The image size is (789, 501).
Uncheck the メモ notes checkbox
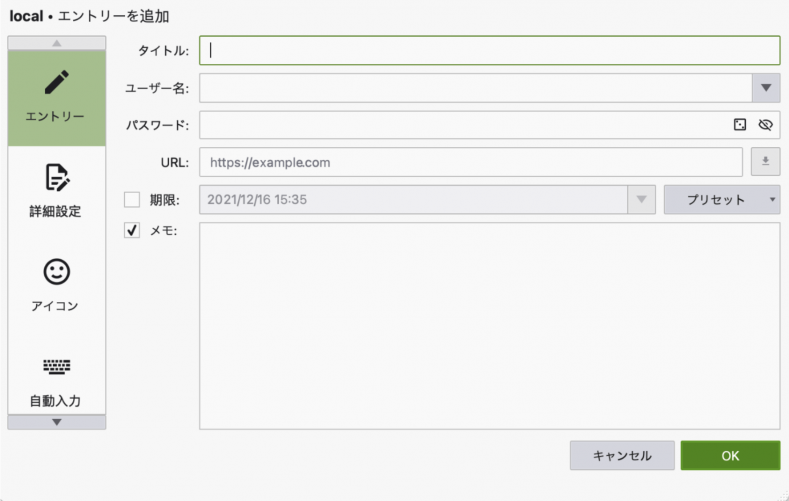pos(132,230)
